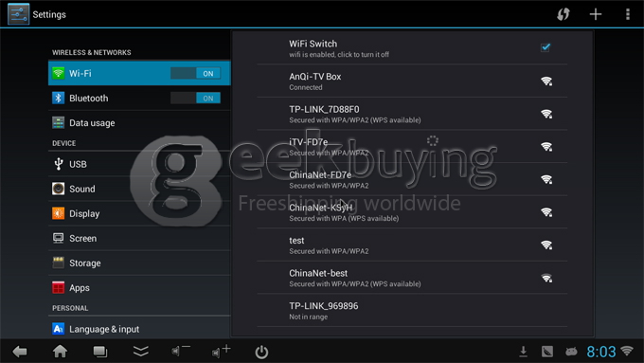
Task: Tap the power icon in navigation bar
Action: point(261,352)
